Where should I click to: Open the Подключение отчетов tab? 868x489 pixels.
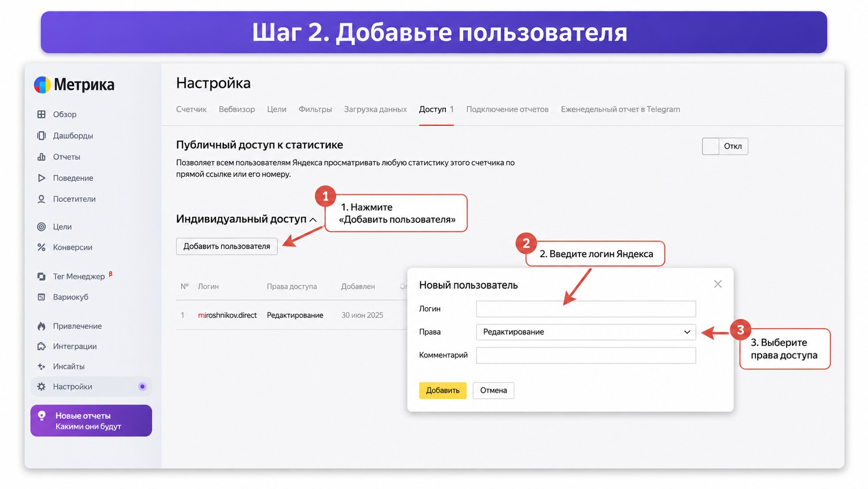pyautogui.click(x=507, y=110)
